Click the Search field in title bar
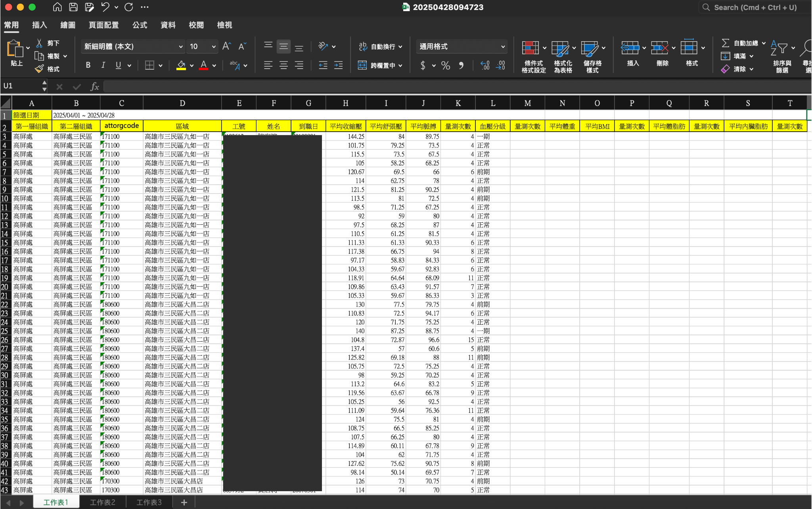Viewport: 812px width, 509px height. [x=754, y=7]
